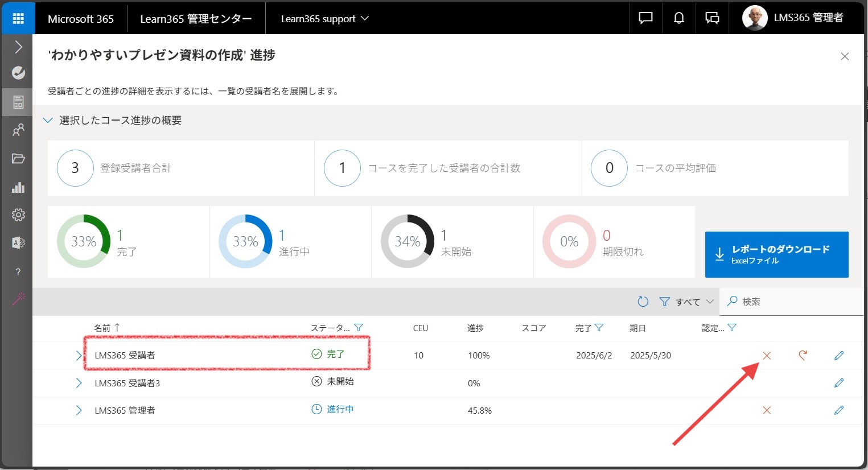Click the コースの平均評価 card
The image size is (868, 470).
[715, 168]
